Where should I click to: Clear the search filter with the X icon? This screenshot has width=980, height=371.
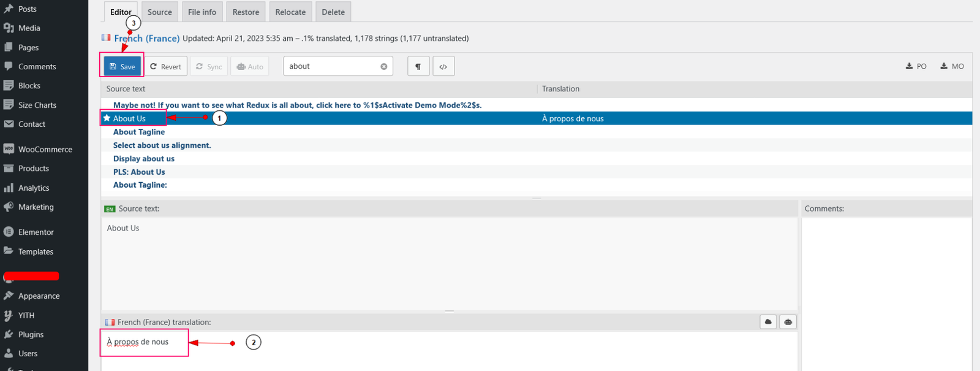point(384,66)
